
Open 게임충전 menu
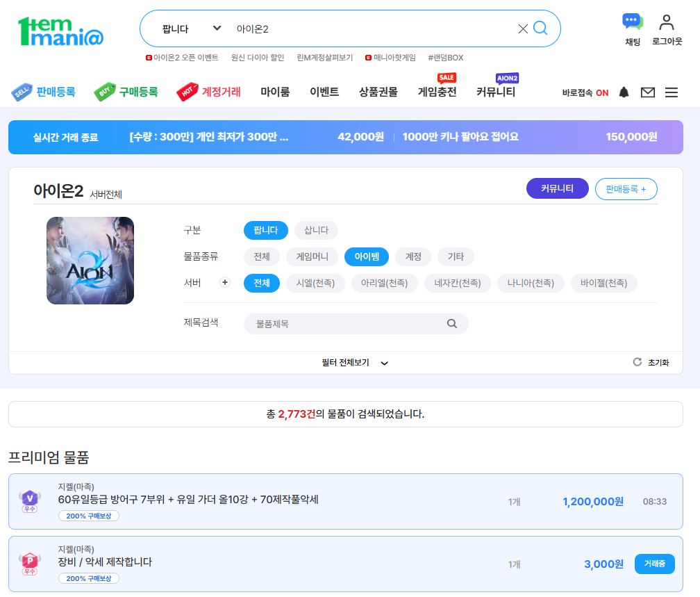point(437,92)
